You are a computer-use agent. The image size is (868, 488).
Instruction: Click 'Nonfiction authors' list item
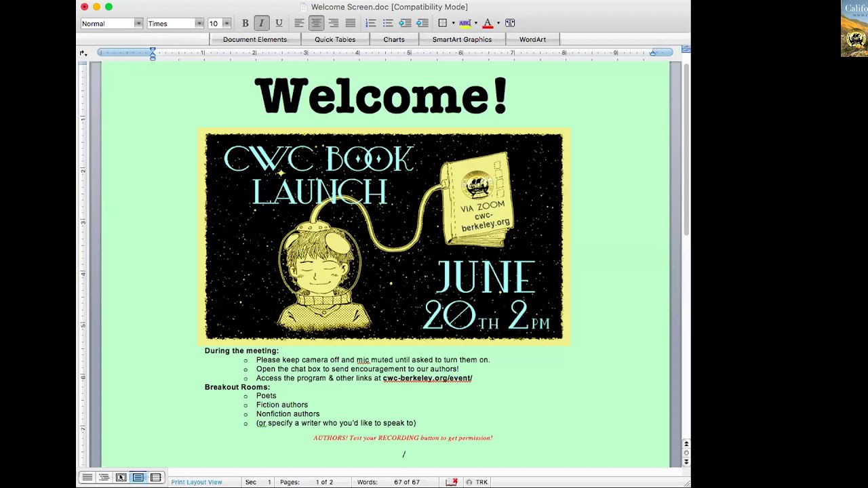pos(288,413)
